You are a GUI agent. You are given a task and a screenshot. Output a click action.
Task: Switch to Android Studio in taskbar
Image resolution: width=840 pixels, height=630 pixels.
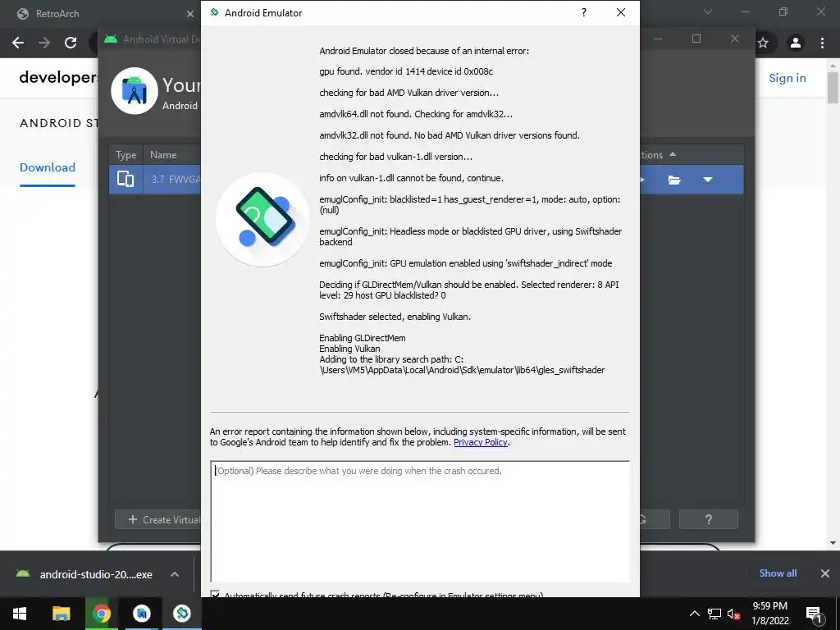click(x=142, y=614)
